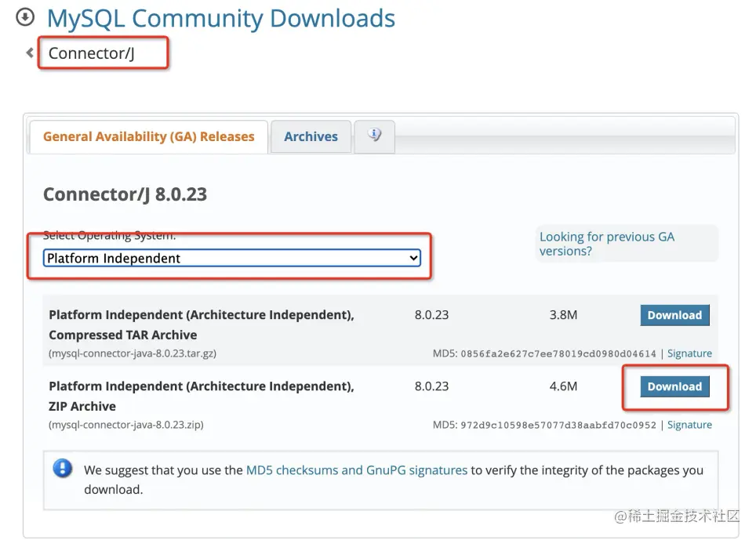Select General Availability (GA) Releases tab

[148, 137]
